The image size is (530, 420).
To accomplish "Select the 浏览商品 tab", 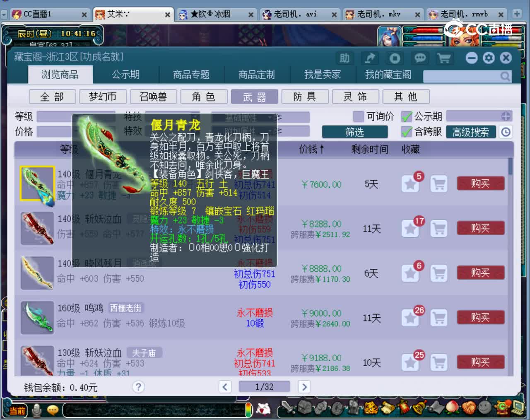I will (60, 75).
